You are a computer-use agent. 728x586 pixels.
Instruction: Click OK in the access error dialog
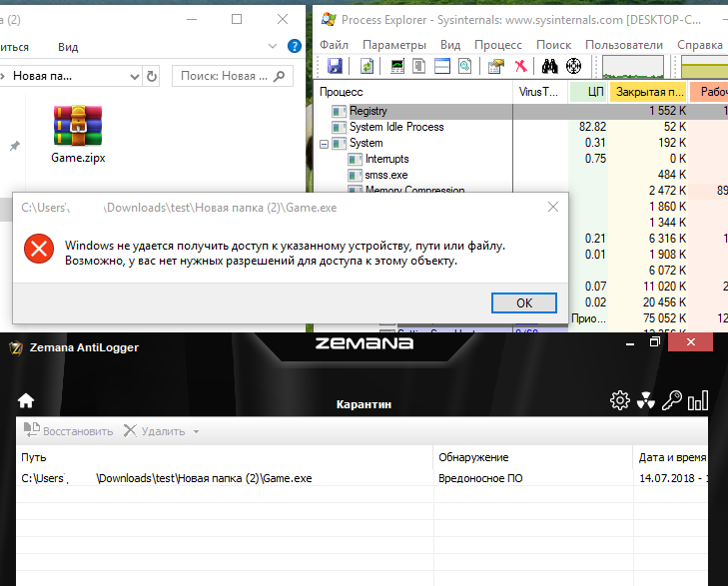523,302
